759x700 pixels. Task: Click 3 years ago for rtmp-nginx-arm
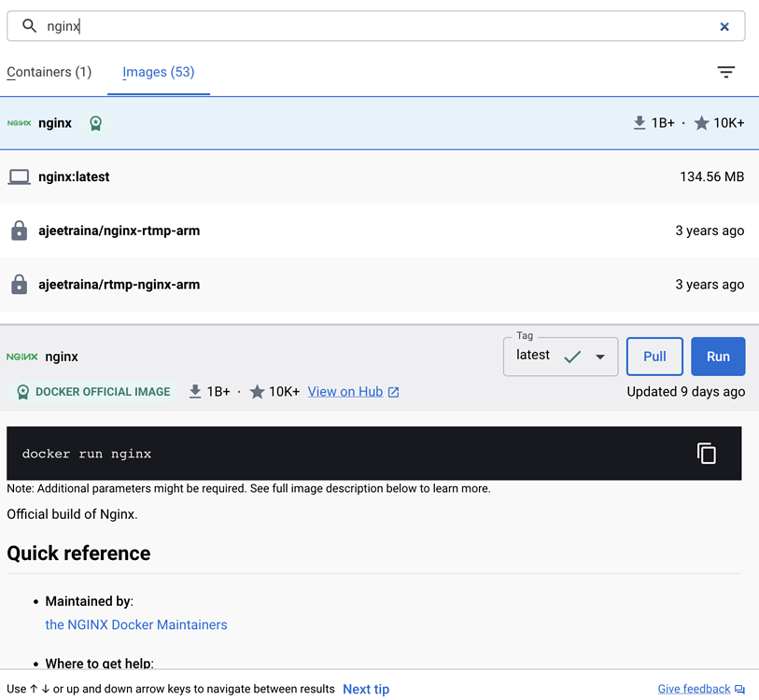coord(710,284)
